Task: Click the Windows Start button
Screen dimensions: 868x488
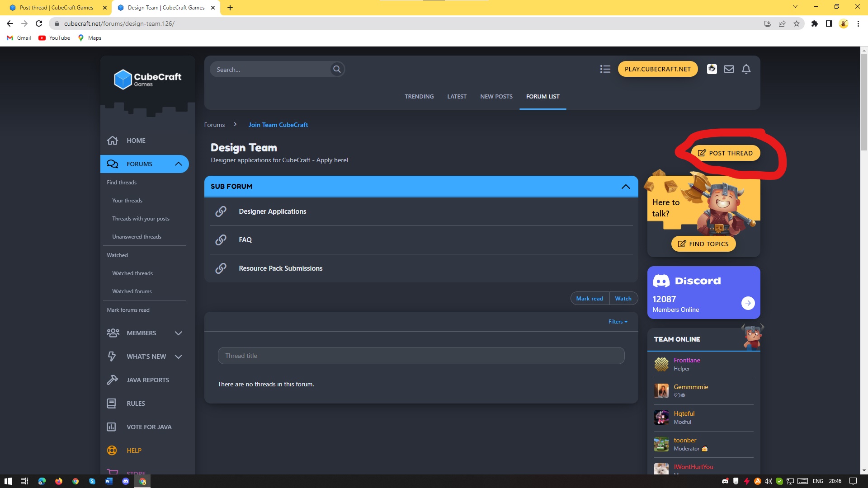Action: [x=8, y=481]
